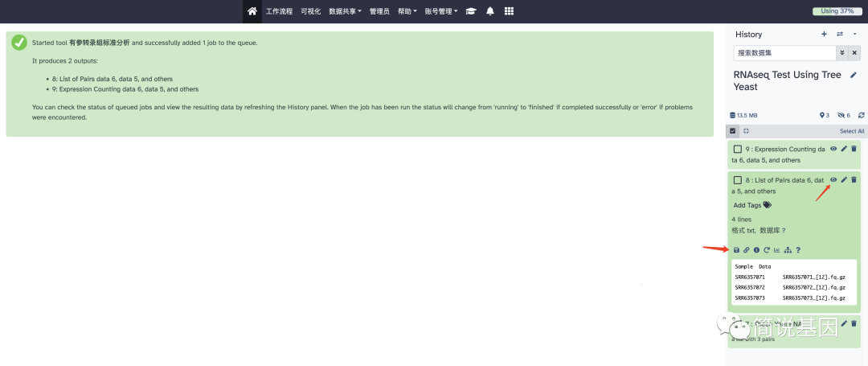Collapse all expanded datasets icon
Screen dimensions: 868x366
746,131
